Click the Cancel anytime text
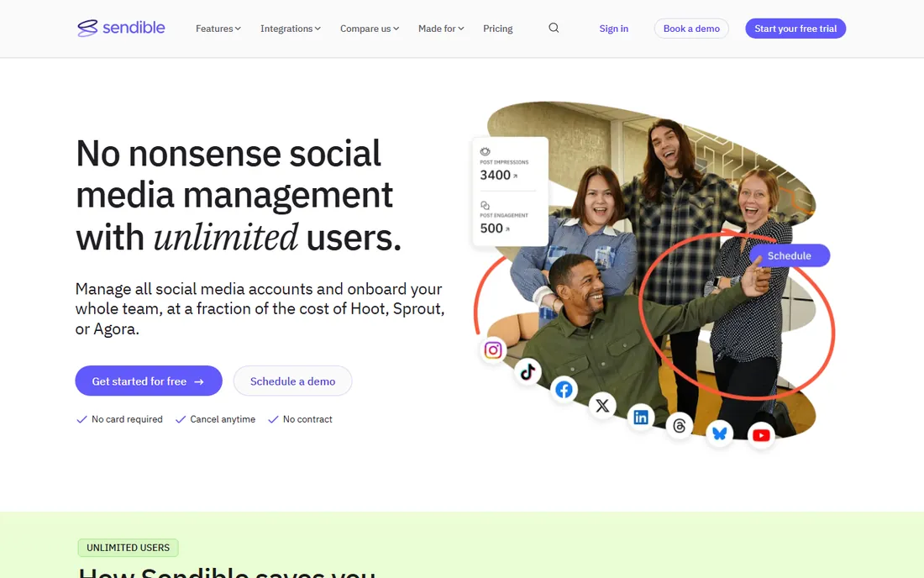 [222, 419]
